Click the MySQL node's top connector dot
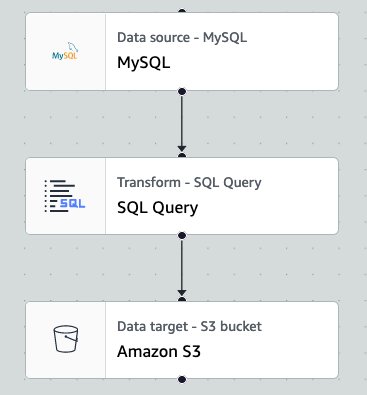This screenshot has width=367, height=395. 182,11
